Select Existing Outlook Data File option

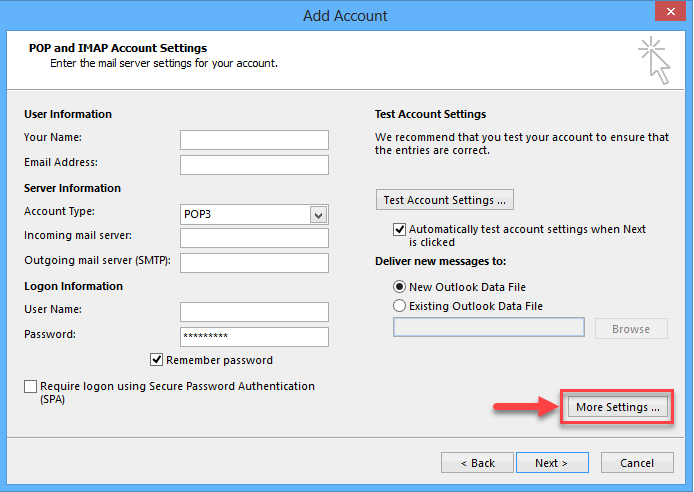tap(399, 306)
